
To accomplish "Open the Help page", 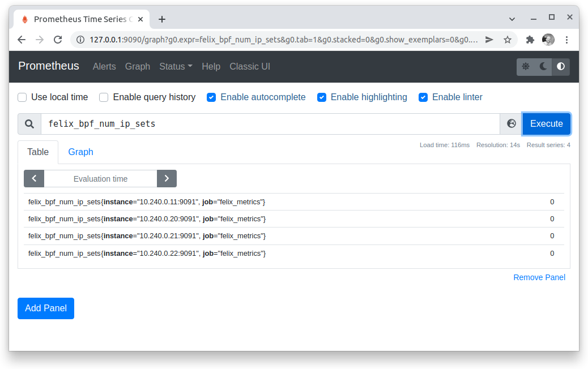I will 211,66.
